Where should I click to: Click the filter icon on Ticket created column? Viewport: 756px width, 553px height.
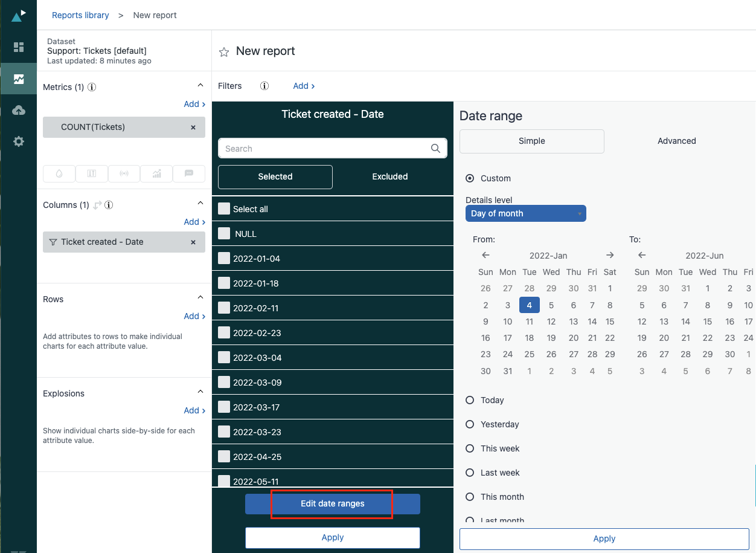tap(53, 242)
